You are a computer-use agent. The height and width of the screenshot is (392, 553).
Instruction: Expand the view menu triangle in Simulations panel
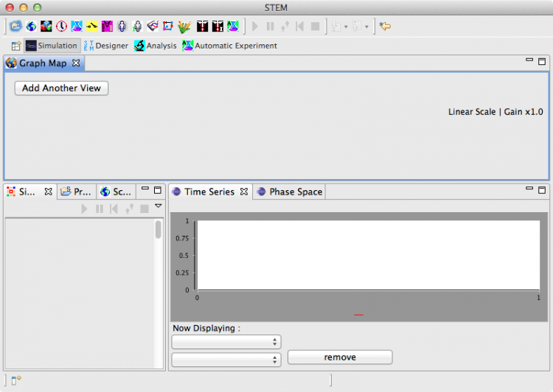pyautogui.click(x=158, y=206)
